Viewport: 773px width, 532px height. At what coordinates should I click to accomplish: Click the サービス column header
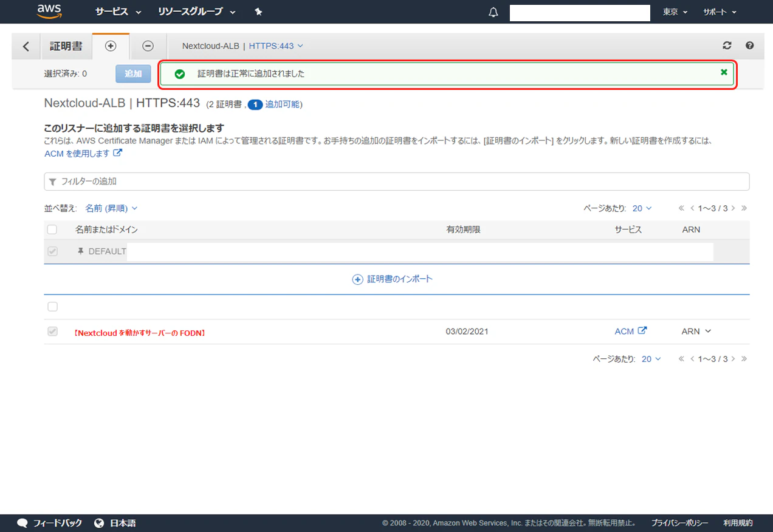628,230
